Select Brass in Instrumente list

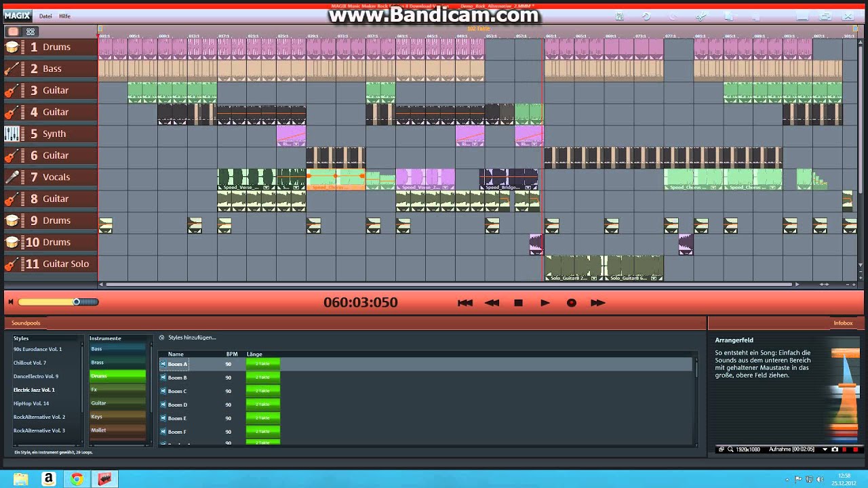point(118,362)
